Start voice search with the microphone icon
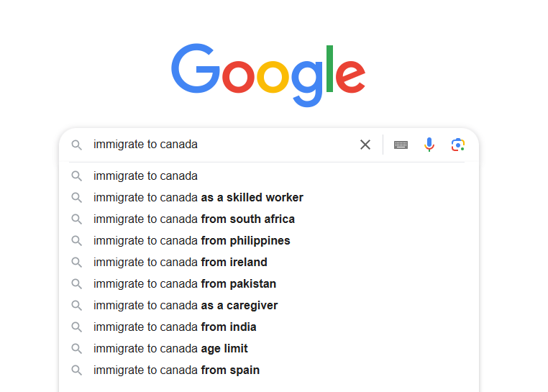Screen dimensions: 548x392 point(429,145)
